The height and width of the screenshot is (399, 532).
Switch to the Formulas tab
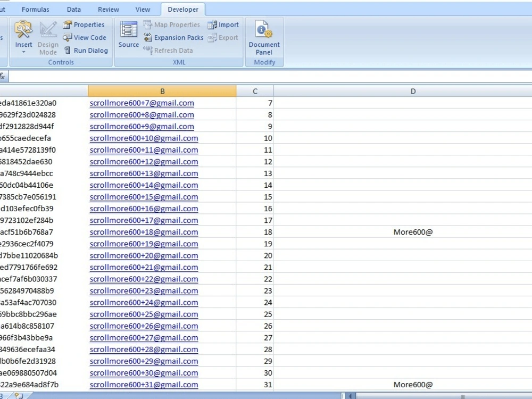pyautogui.click(x=35, y=10)
